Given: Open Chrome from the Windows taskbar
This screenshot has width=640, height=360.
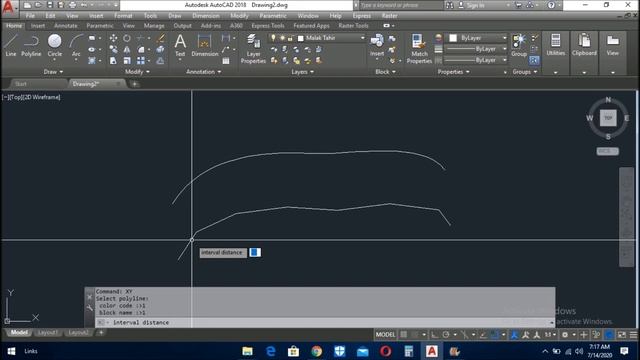Looking at the screenshot, I should tap(316, 351).
